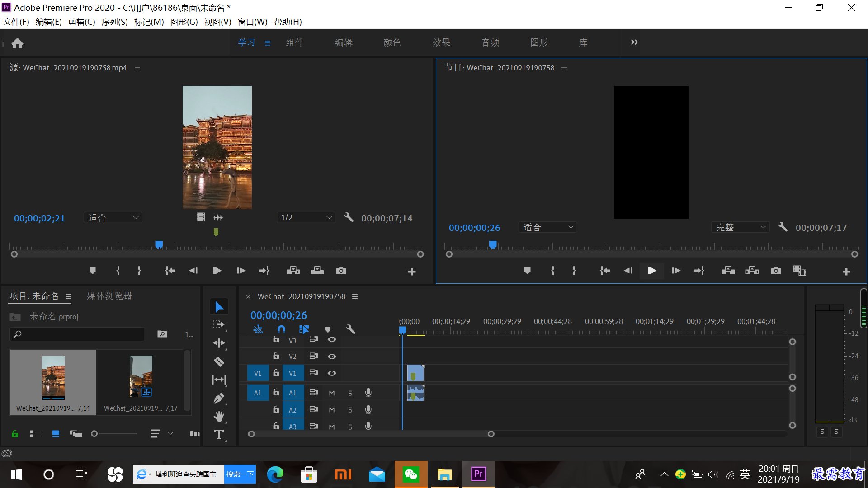868x488 pixels.
Task: Click 搜索一下 button in taskbar
Action: tap(240, 474)
